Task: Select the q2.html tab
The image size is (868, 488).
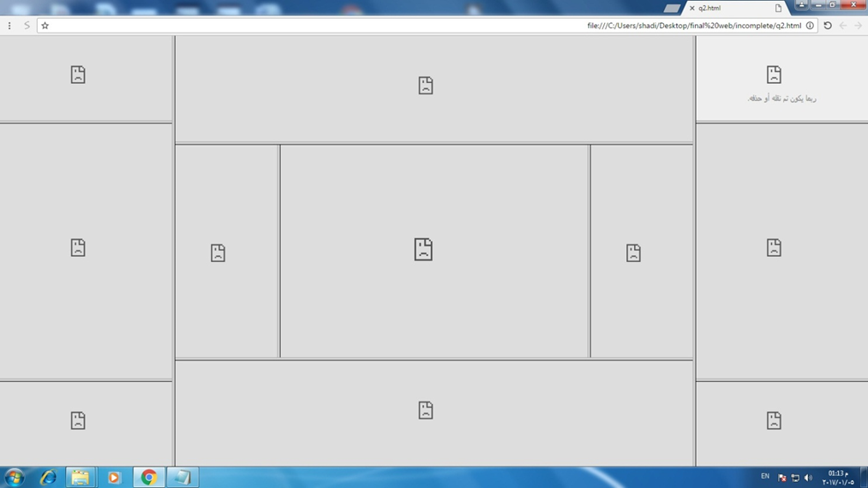Action: 738,8
